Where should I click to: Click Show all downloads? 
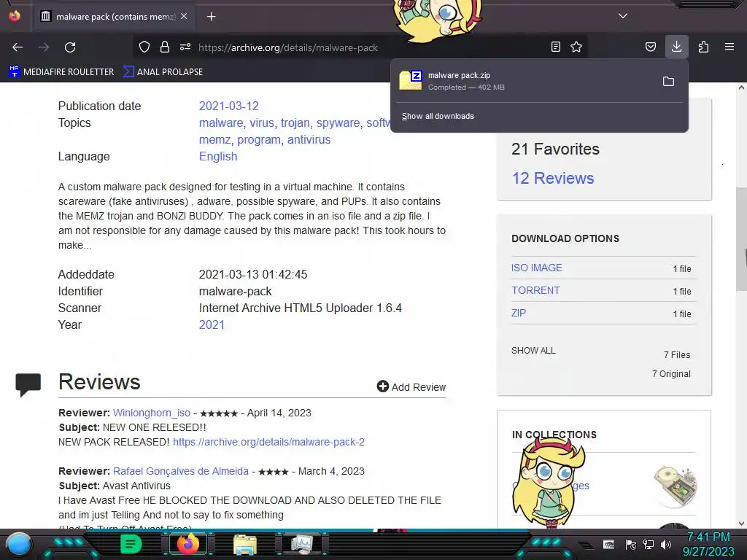[x=438, y=116]
